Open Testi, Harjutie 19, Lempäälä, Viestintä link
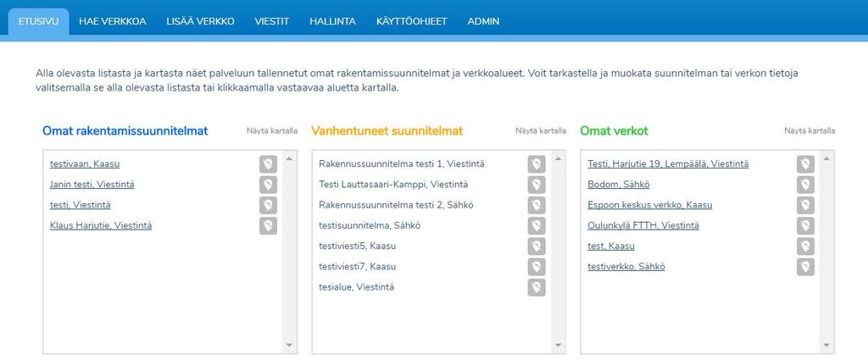 pos(668,163)
